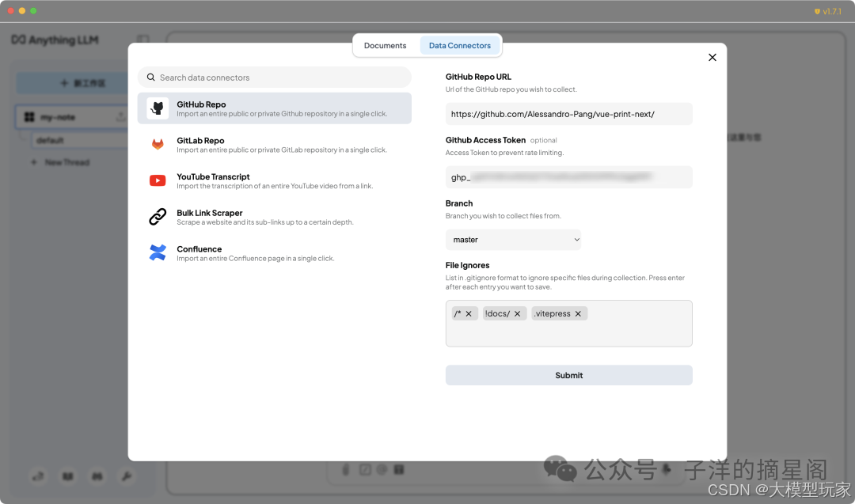Click the my-note workspace grid icon

[29, 116]
